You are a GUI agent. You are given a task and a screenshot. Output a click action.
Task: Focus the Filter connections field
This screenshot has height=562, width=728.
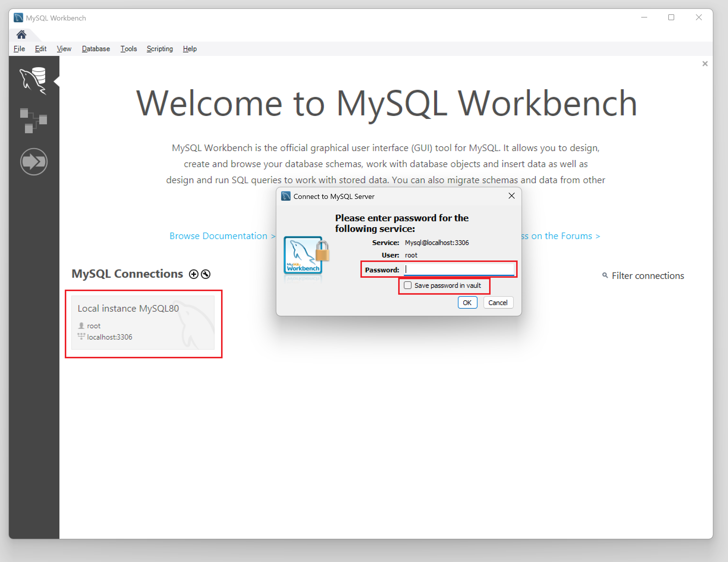click(x=647, y=275)
